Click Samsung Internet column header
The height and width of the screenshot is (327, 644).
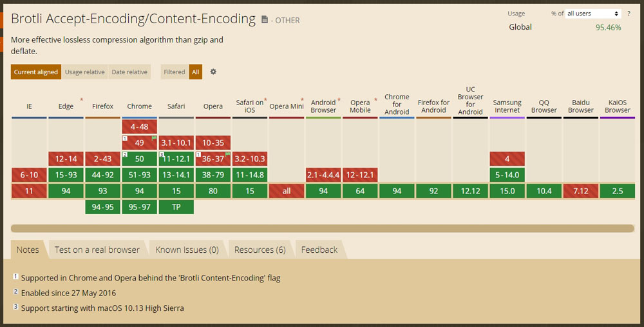coord(507,106)
